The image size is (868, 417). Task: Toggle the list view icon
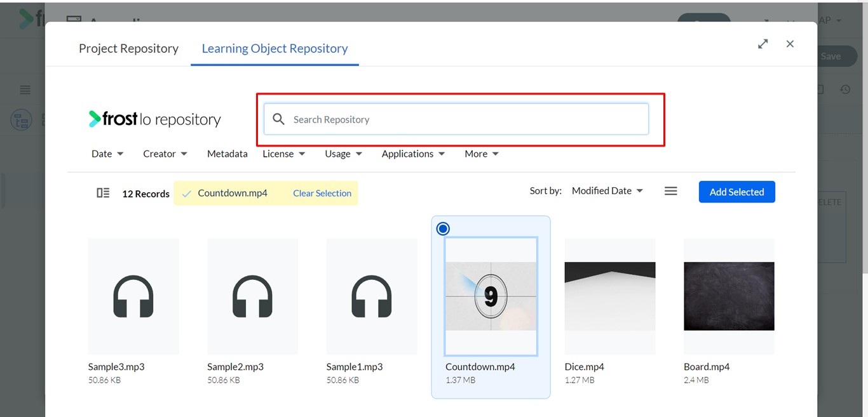pos(670,191)
